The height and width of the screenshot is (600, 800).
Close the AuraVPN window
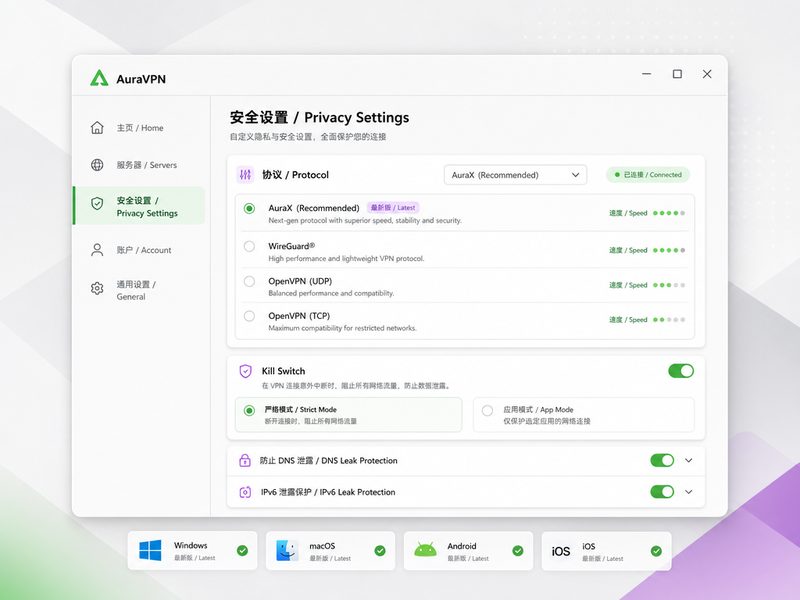pyautogui.click(x=707, y=74)
